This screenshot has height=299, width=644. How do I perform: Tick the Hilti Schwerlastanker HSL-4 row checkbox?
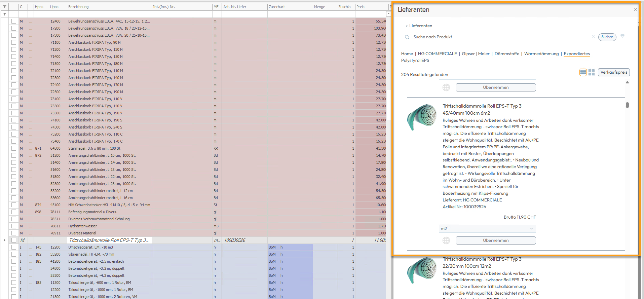pos(14,205)
